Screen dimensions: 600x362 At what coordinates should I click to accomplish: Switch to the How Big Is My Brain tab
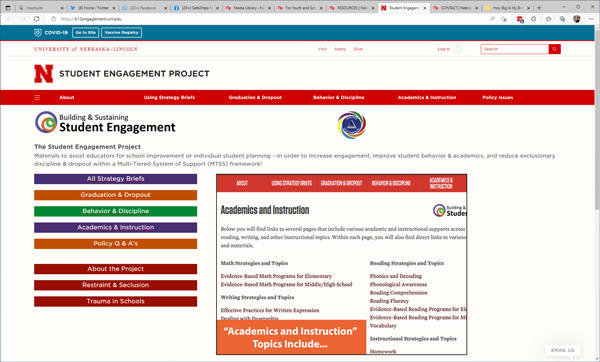(507, 8)
